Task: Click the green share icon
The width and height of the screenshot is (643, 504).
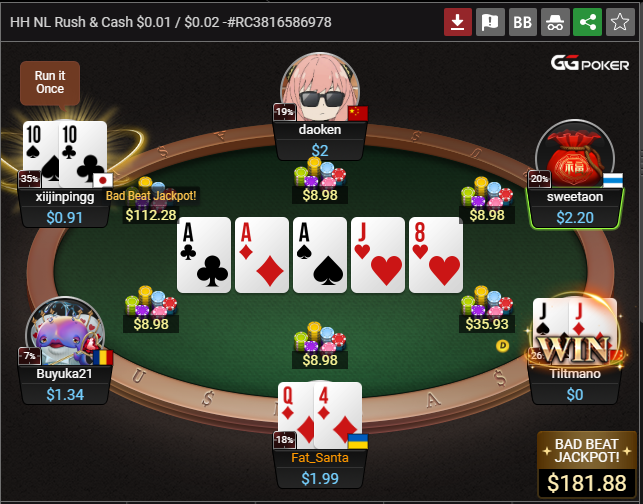Action: pos(587,22)
